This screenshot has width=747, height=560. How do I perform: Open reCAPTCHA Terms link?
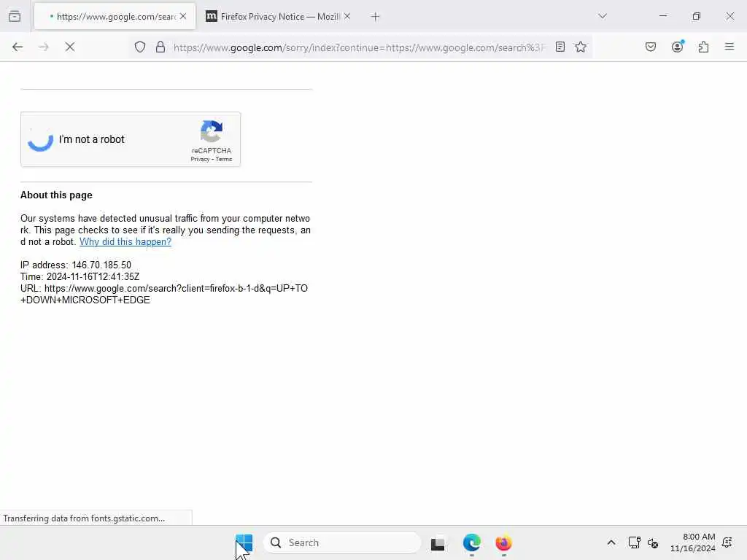[x=224, y=159]
